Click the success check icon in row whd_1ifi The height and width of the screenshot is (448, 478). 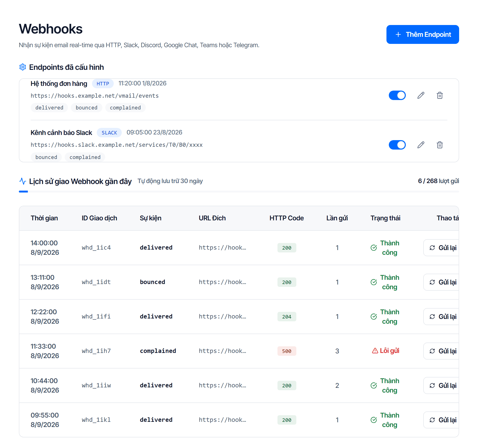[x=374, y=316]
